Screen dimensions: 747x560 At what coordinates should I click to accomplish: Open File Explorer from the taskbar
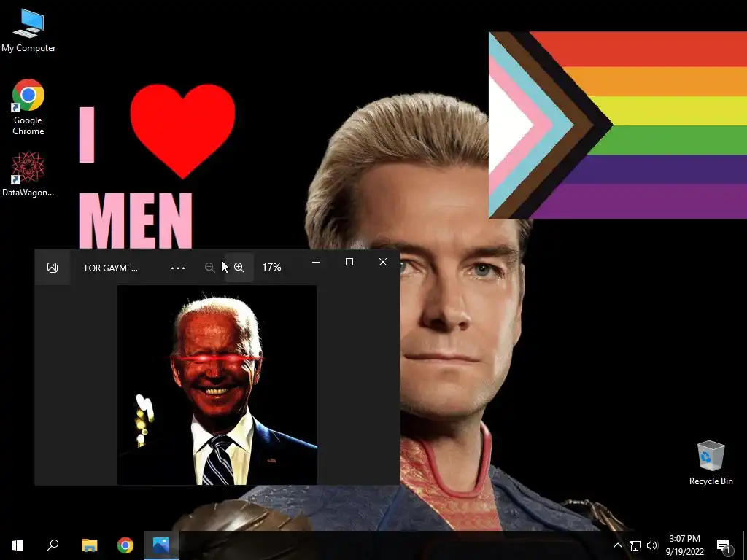tap(89, 545)
